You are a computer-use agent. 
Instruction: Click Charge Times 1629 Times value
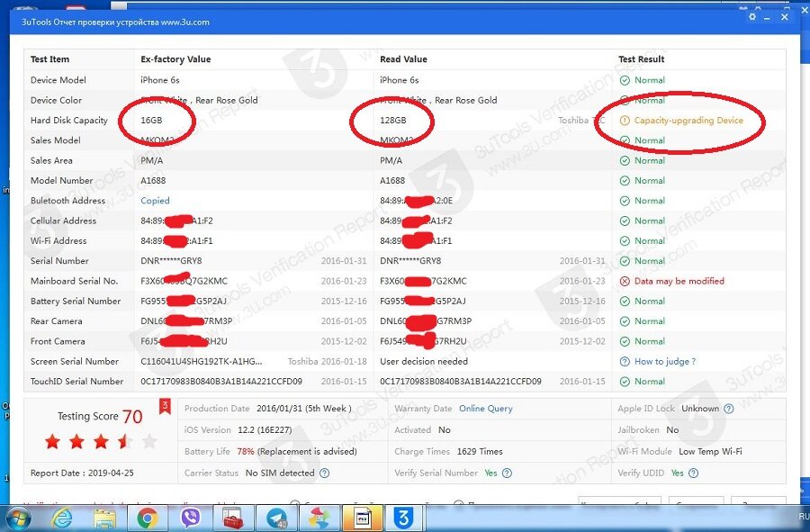[x=480, y=451]
